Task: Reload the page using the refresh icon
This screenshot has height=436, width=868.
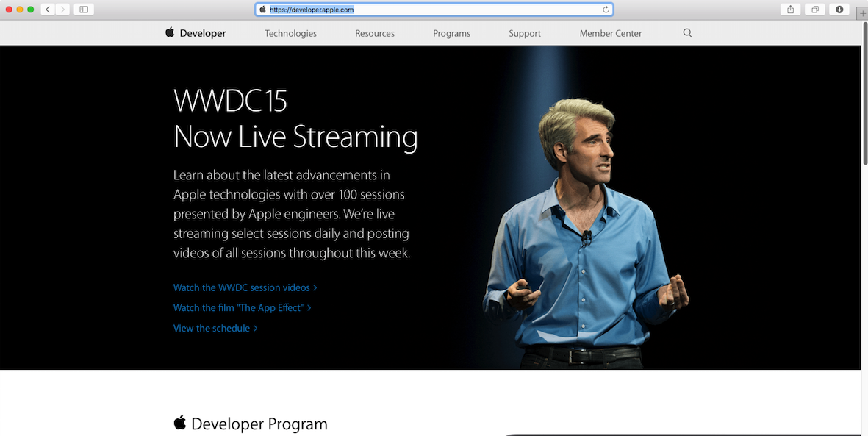Action: coord(606,10)
